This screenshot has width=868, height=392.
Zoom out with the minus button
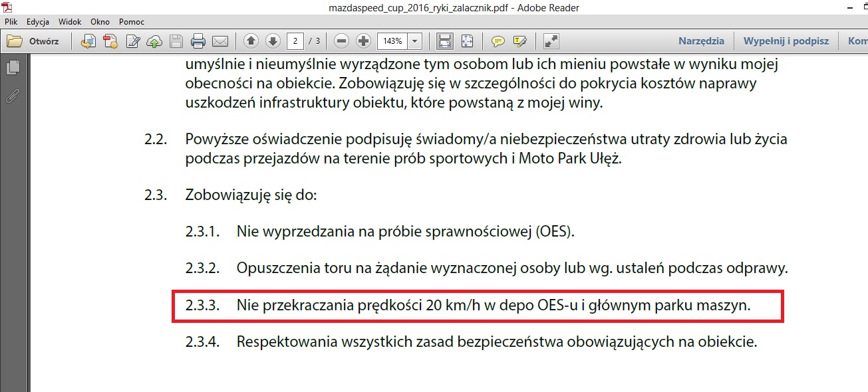pos(342,41)
